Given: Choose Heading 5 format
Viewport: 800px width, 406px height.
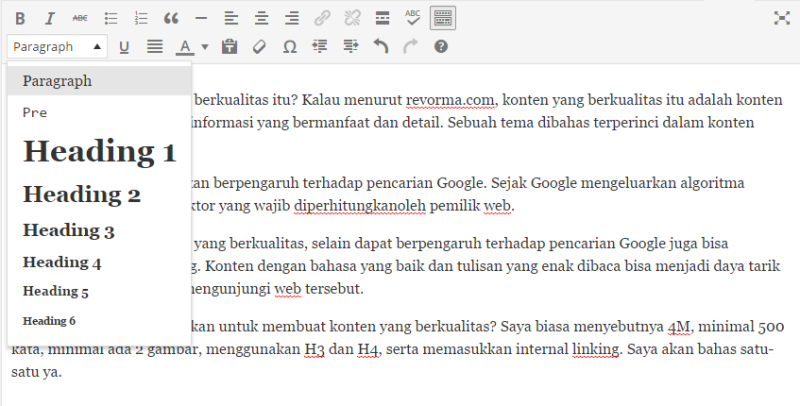Looking at the screenshot, I should 99,292.
